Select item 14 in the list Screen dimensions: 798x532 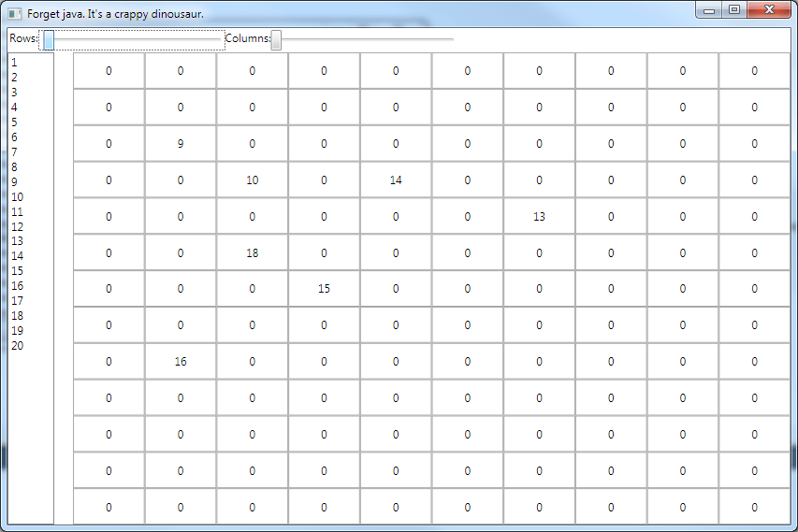click(31, 256)
